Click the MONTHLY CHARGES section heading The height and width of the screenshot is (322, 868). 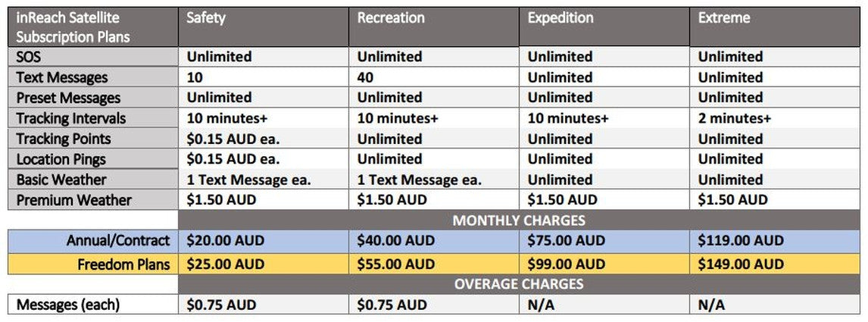click(518, 220)
